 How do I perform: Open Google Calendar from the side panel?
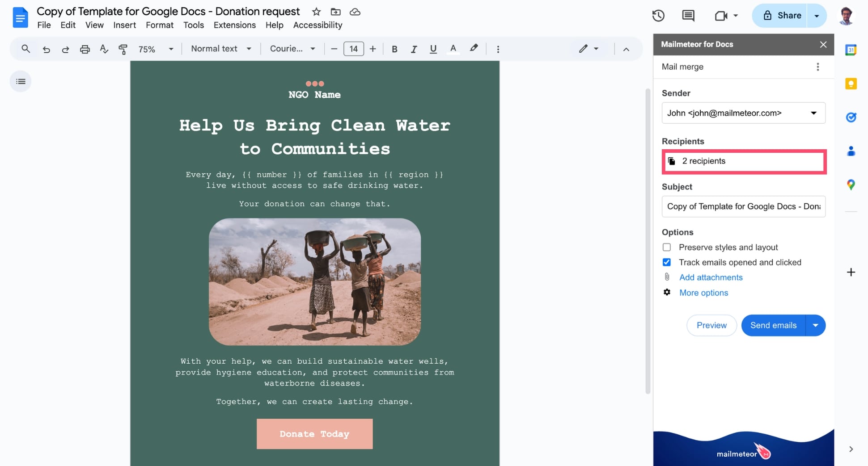pyautogui.click(x=851, y=50)
